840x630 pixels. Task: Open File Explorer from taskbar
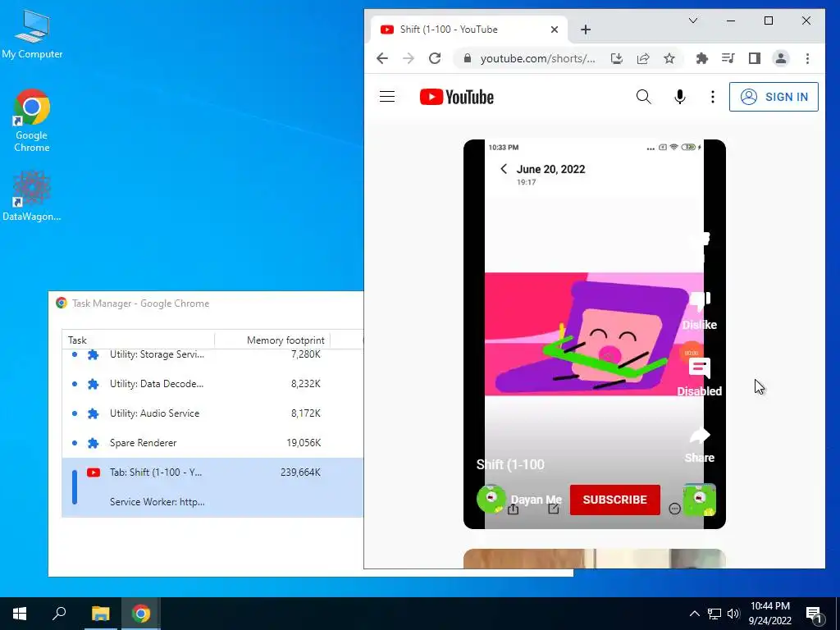coord(100,614)
